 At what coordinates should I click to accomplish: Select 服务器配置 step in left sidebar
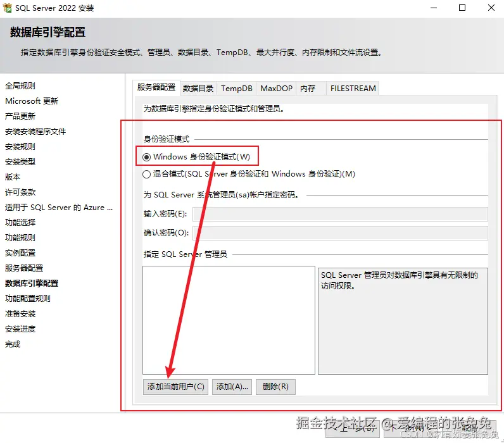(x=24, y=268)
